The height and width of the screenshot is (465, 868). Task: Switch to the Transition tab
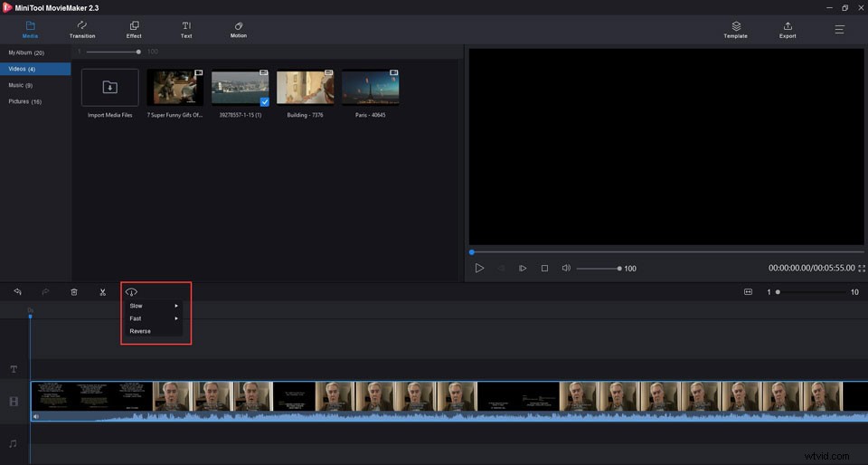82,29
